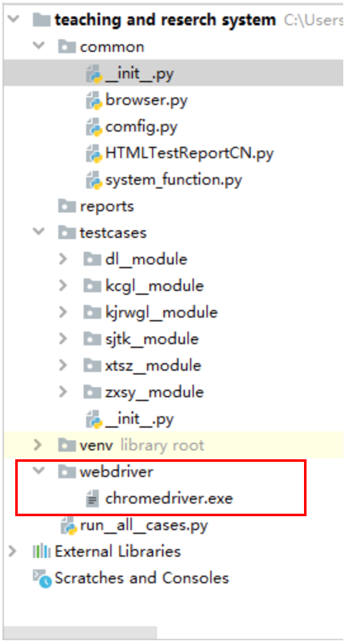Image resolution: width=361 pixels, height=644 pixels.
Task: Click the kjrwgl_module folder icon
Action: coord(92,313)
